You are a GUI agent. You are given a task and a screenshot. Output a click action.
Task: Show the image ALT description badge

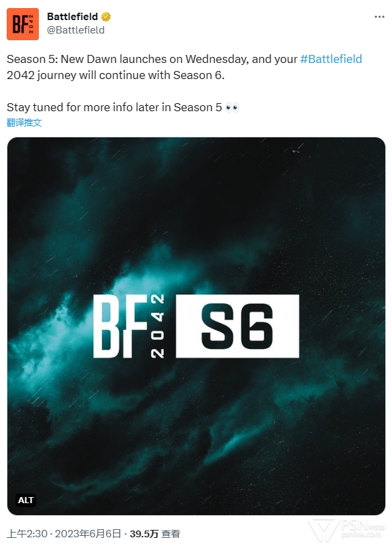(x=26, y=500)
